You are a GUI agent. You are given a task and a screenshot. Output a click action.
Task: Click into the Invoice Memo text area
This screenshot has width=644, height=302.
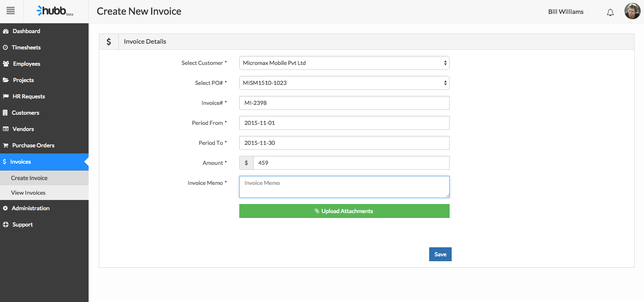[x=344, y=187]
